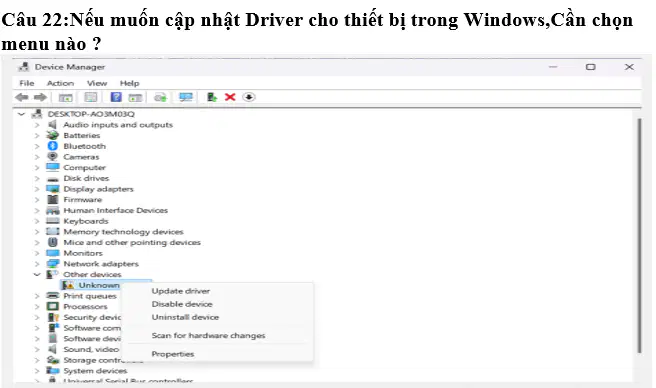Screen dimensions: 656x388
Task: Expand the Processors category
Action: 37,306
